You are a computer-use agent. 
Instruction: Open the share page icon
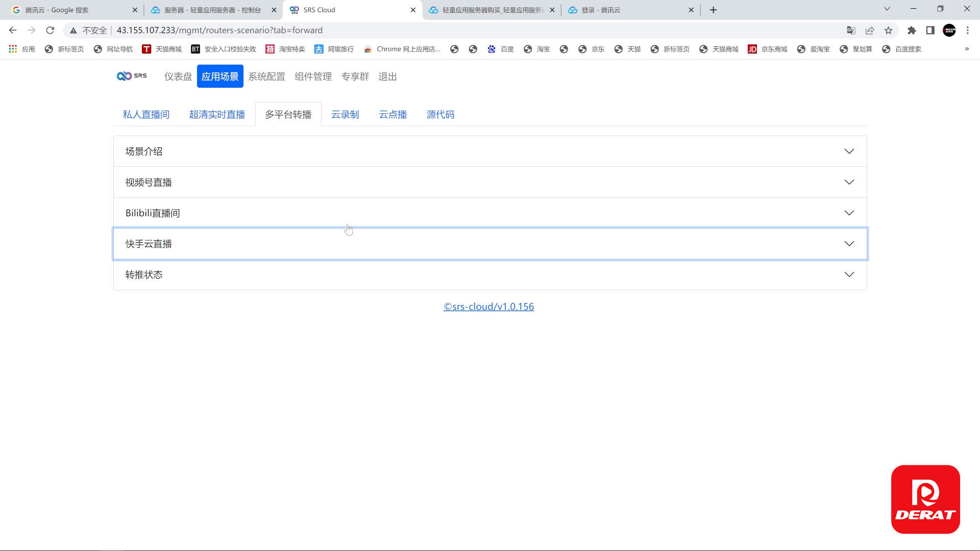pyautogui.click(x=869, y=30)
